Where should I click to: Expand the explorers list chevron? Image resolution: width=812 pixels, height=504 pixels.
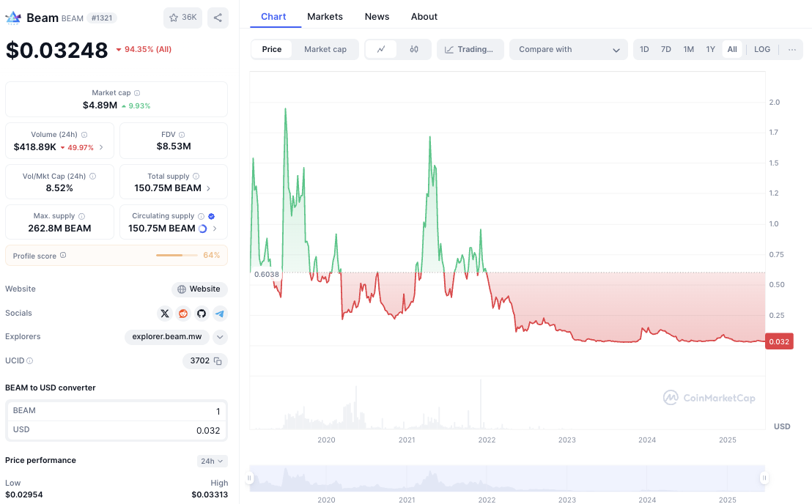click(220, 337)
